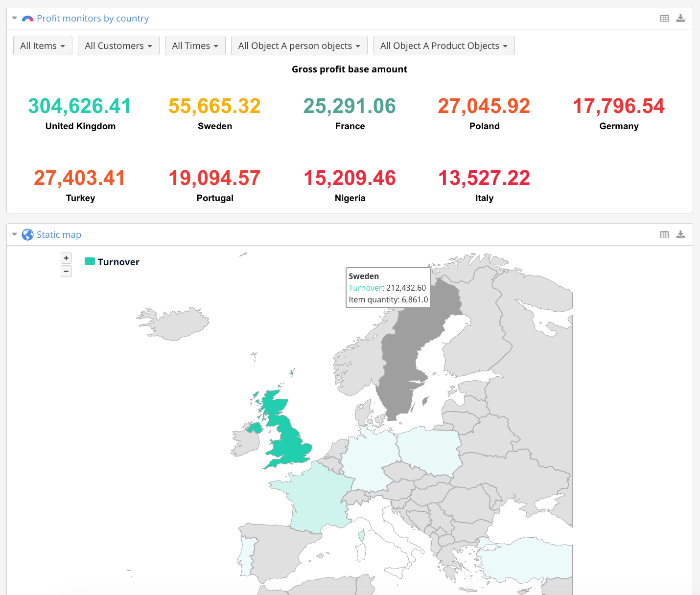Download the Static map data

click(x=680, y=235)
